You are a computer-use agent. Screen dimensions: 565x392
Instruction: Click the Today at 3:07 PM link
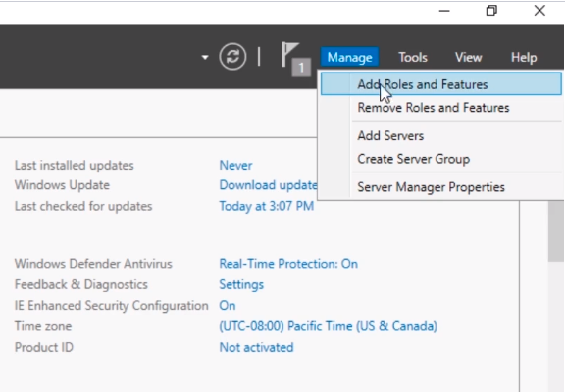266,206
